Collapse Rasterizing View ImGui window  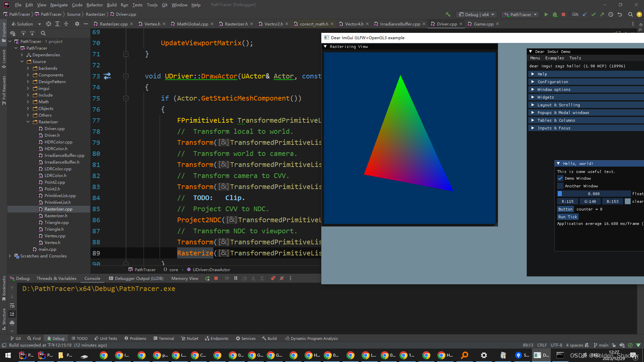(325, 47)
